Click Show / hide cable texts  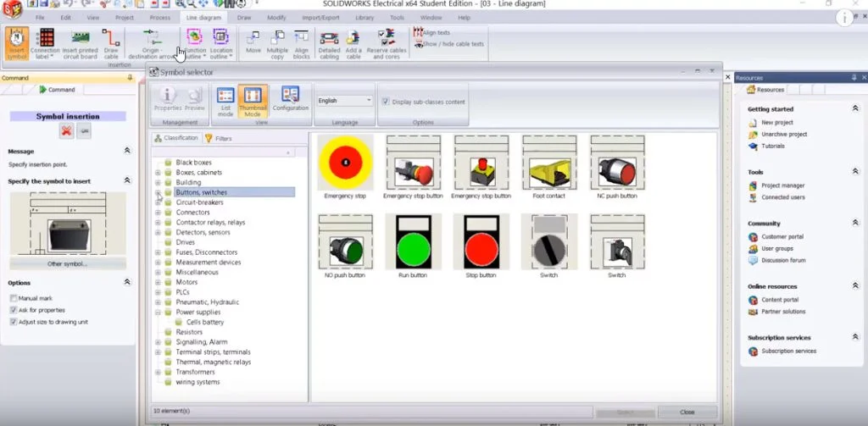pyautogui.click(x=449, y=44)
